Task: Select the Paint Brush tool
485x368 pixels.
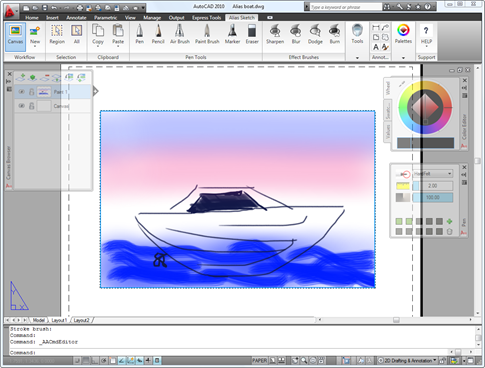Action: tap(207, 34)
